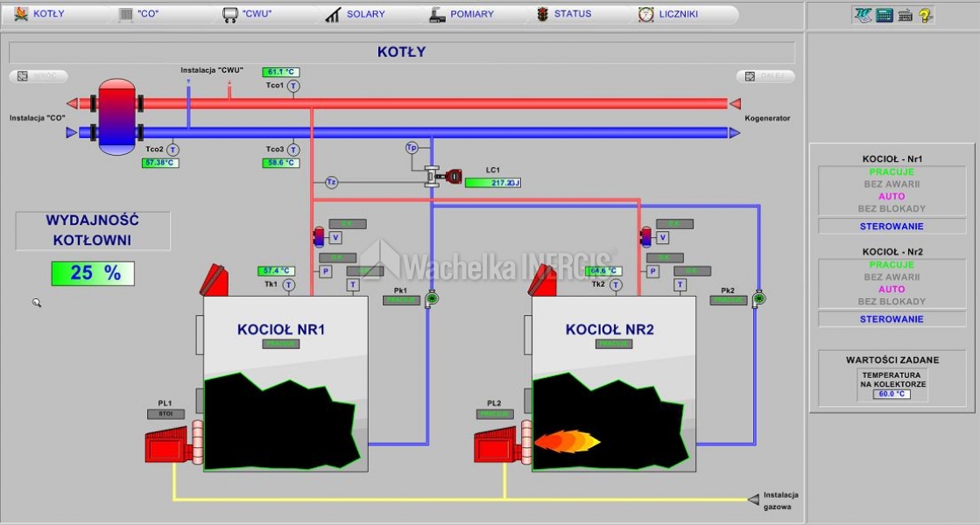This screenshot has width=980, height=525.
Task: Click the 25 % boiler room output indicator
Action: point(93,273)
